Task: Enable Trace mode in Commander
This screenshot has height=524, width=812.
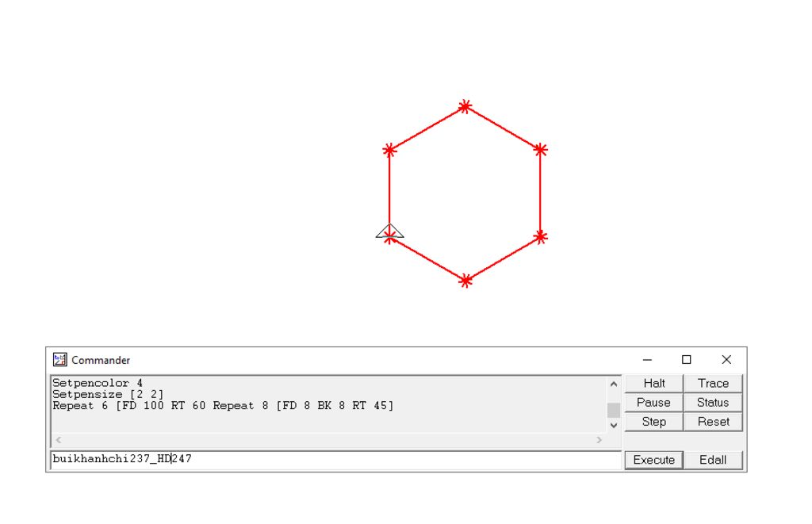Action: 713,383
